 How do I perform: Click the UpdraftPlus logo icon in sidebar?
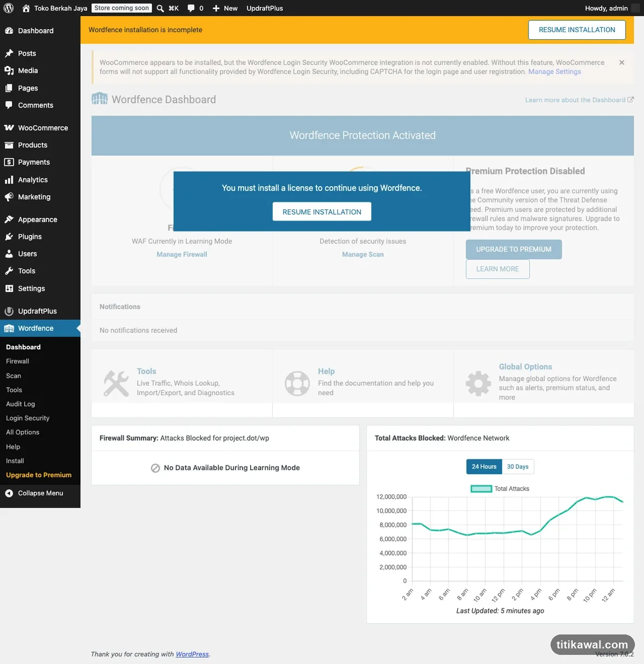(x=9, y=311)
